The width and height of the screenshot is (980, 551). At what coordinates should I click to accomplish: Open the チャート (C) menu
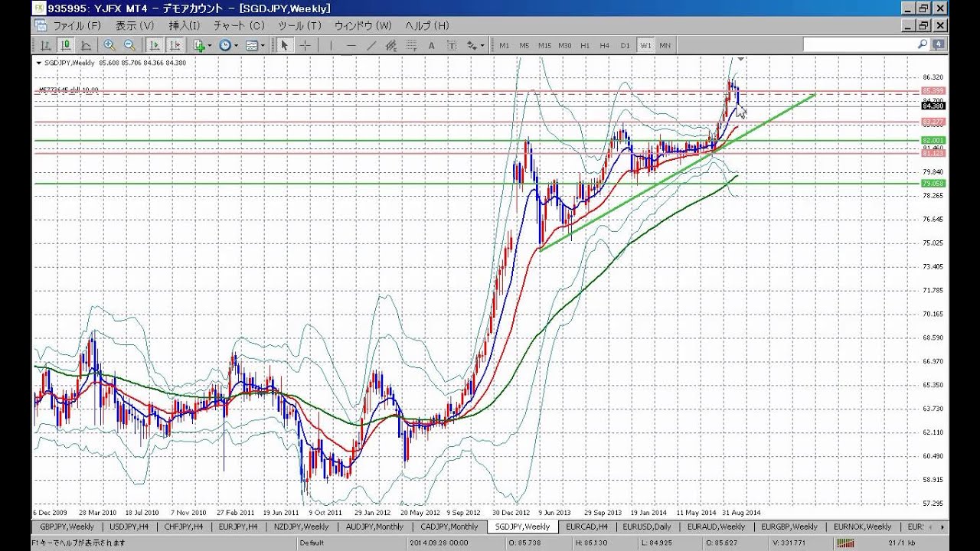(239, 25)
